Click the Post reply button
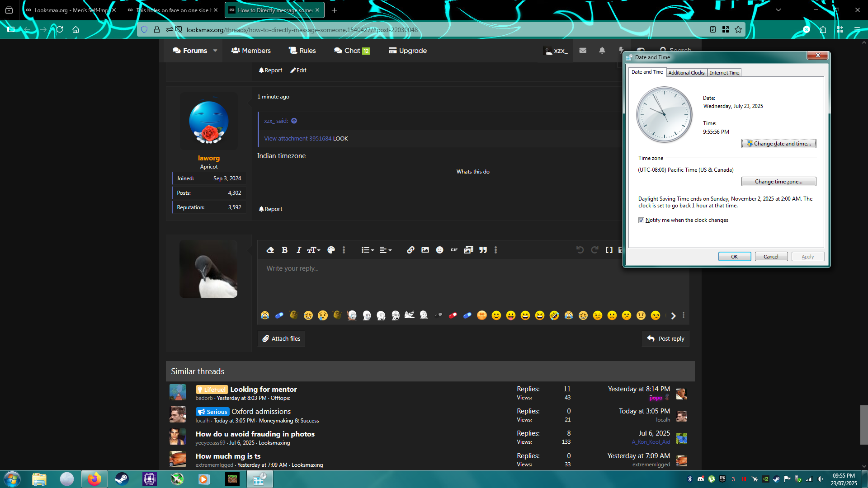 click(665, 338)
